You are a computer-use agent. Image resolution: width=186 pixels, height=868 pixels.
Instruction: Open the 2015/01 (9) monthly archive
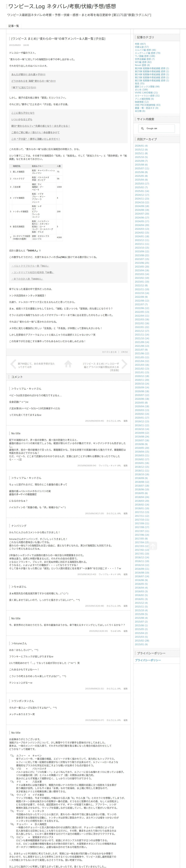[141, 644]
